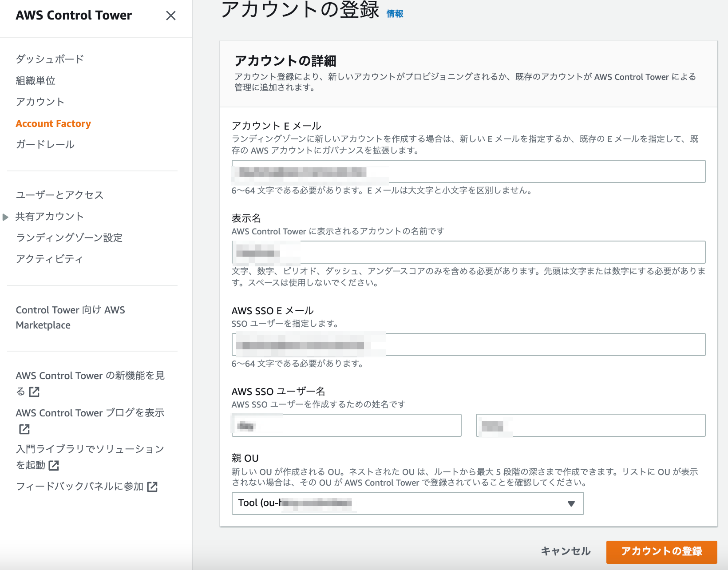This screenshot has width=728, height=570.
Task: Click the AWS Control Tower sidebar title
Action: click(x=74, y=16)
